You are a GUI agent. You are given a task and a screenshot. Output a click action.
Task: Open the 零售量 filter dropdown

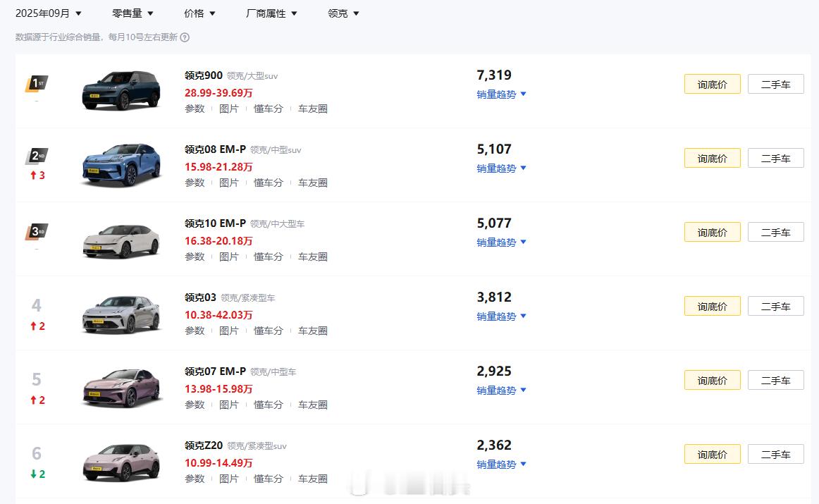(x=133, y=13)
